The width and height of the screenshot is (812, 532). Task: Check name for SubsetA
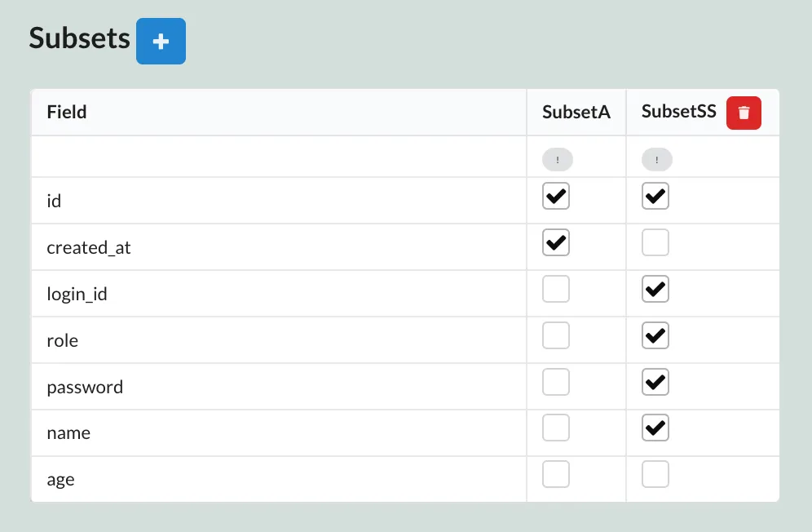[556, 428]
